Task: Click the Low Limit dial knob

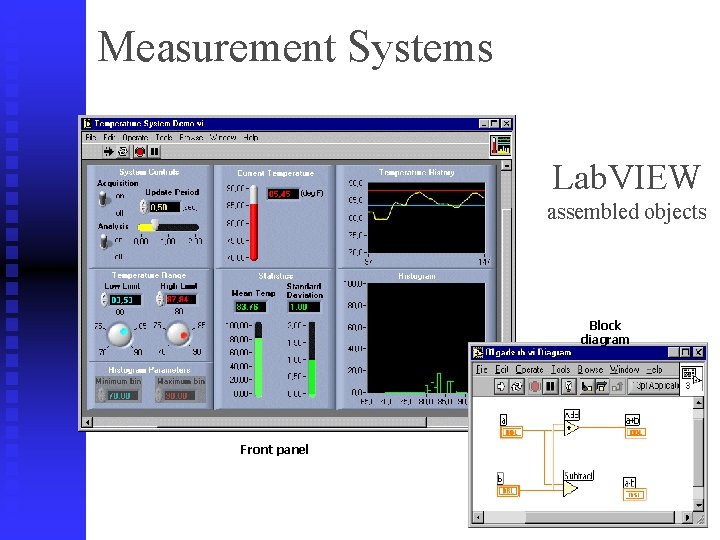Action: [x=120, y=334]
